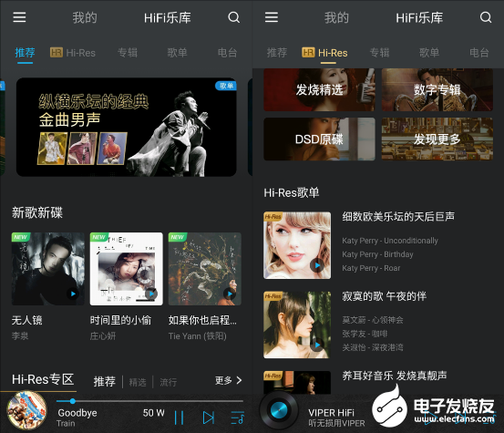Switch to 专辑 tab on right screen
The image size is (504, 433).
point(379,53)
